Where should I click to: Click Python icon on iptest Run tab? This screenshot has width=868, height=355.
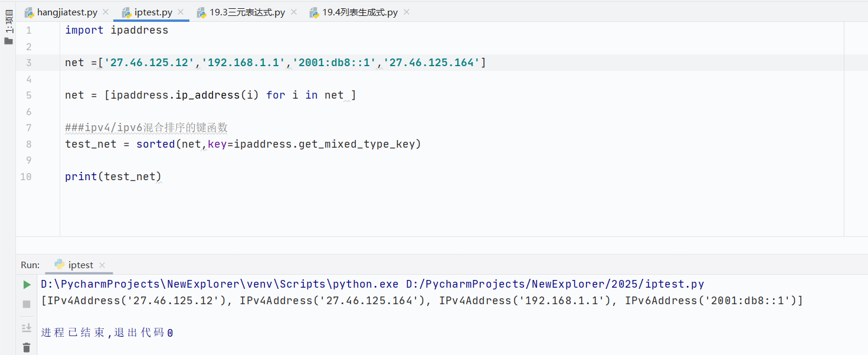click(60, 265)
